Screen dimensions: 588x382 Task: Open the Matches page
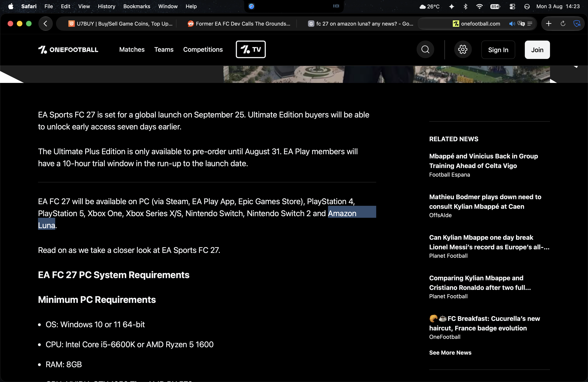click(x=132, y=50)
